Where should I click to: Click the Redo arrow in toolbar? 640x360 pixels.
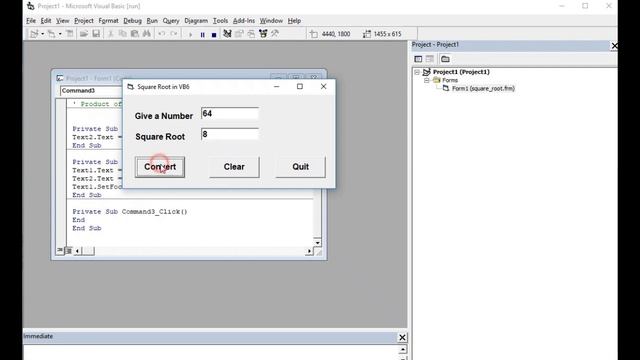(174, 34)
